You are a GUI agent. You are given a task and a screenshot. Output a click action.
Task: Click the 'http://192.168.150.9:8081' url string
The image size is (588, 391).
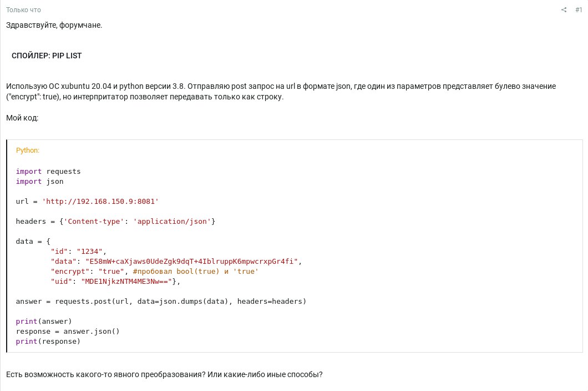[x=100, y=201]
